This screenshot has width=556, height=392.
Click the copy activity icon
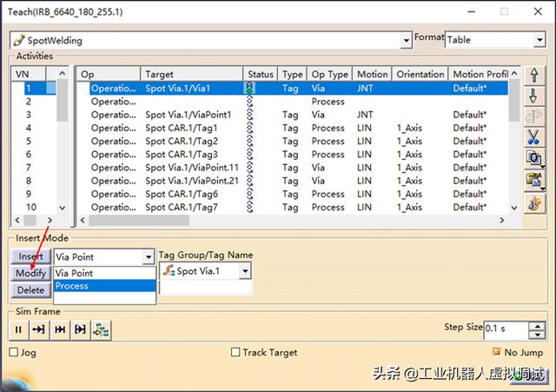coord(534,158)
